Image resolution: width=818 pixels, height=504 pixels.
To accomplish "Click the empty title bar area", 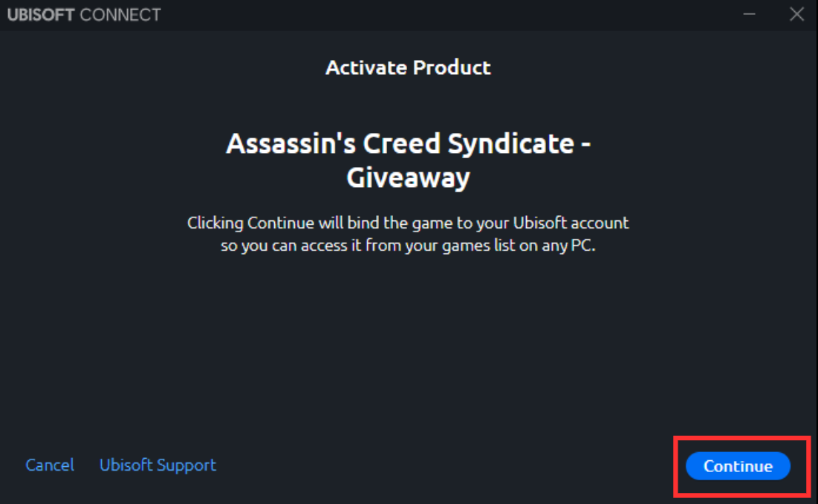I will point(446,14).
